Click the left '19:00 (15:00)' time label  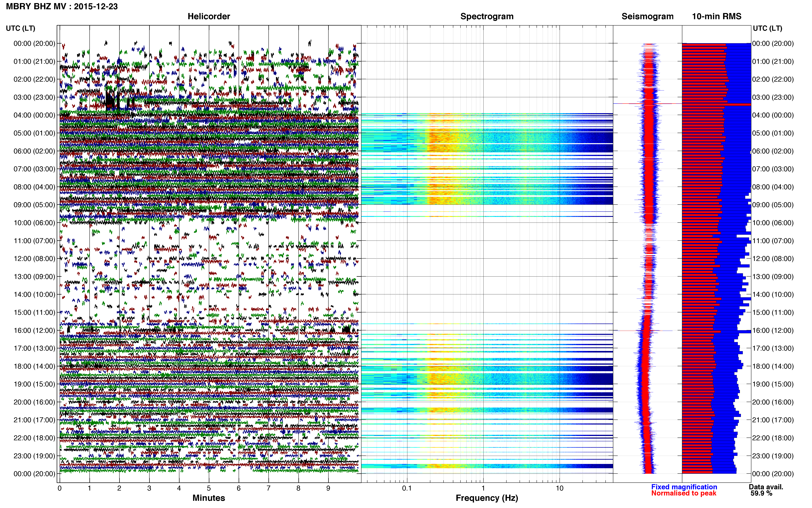[x=34, y=384]
